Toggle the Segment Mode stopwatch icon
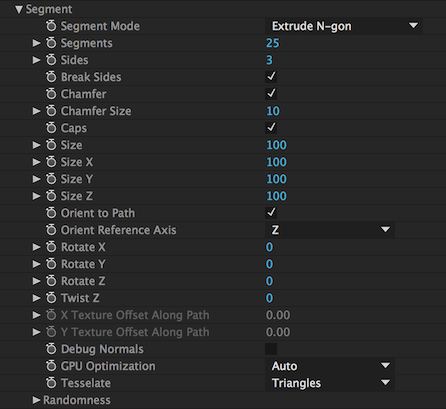 (x=51, y=26)
